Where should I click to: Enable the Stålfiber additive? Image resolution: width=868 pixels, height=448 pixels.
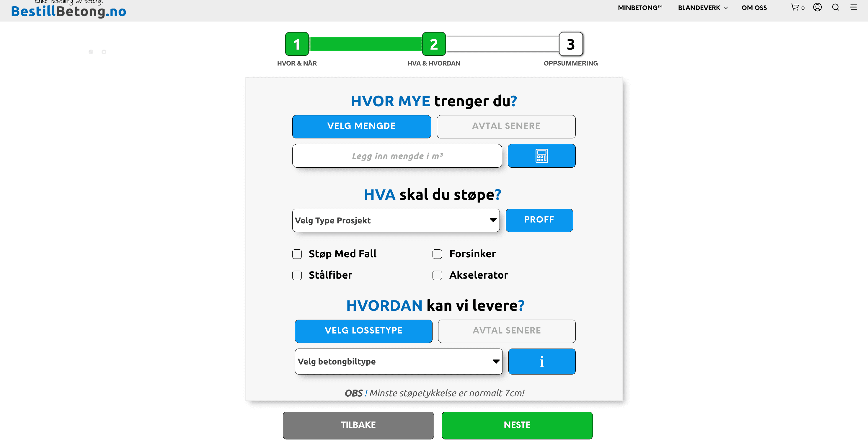click(297, 275)
